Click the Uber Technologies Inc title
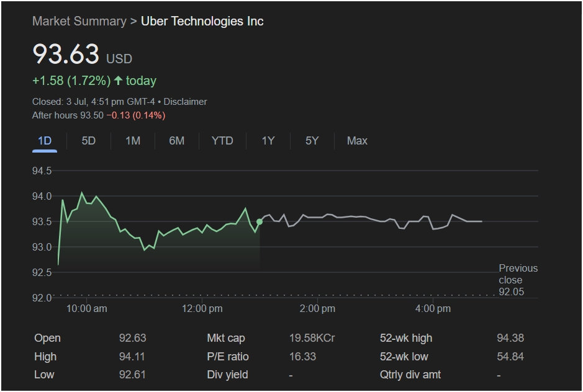The width and height of the screenshot is (583, 392). pos(202,21)
